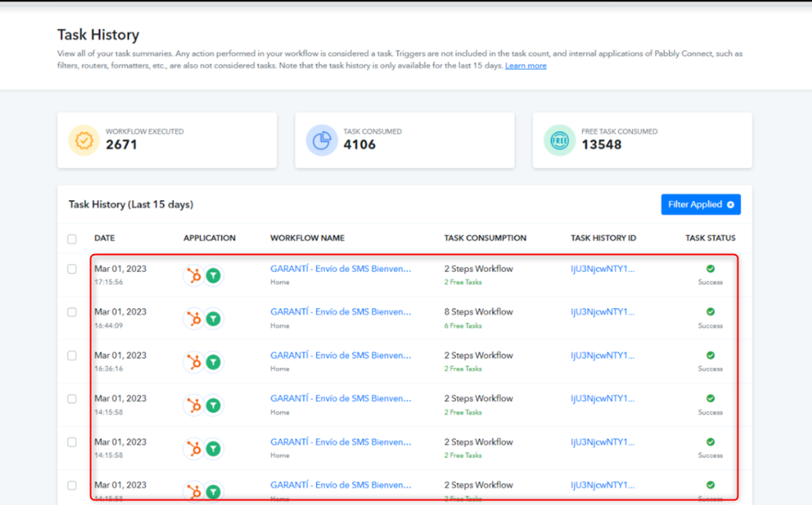The image size is (812, 505).
Task: Click the APPLICATION column header
Action: (x=209, y=238)
